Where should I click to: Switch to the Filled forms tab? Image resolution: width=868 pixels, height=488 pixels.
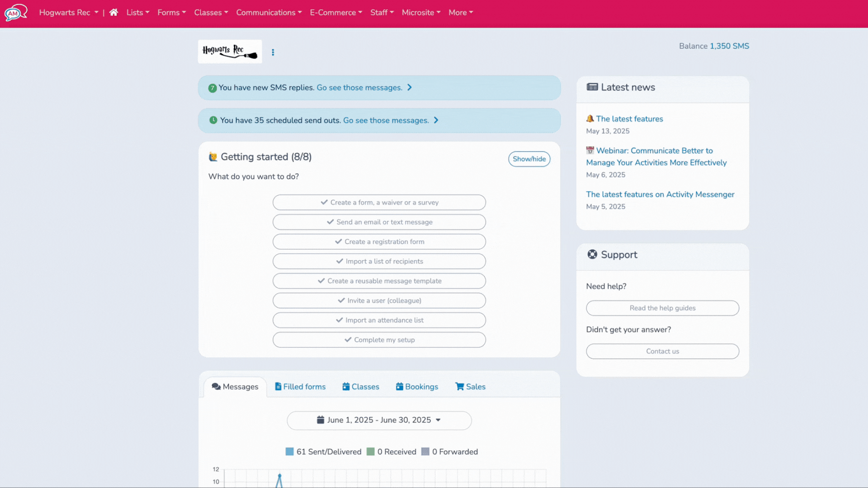[300, 387]
